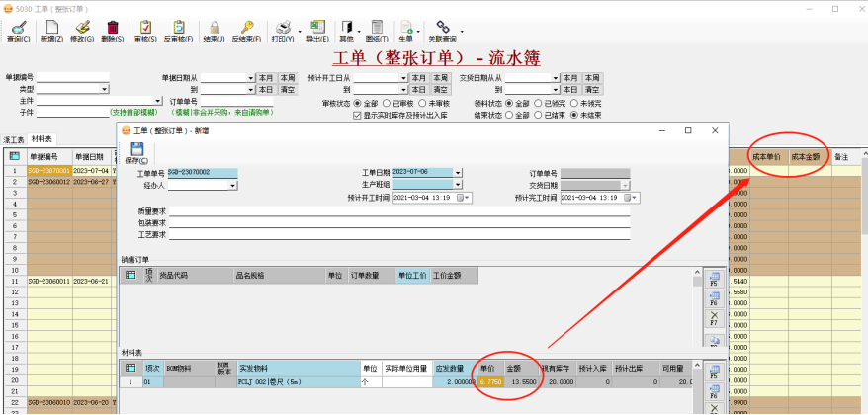Click the F6 button beside 材料表 grid

[x=713, y=391]
